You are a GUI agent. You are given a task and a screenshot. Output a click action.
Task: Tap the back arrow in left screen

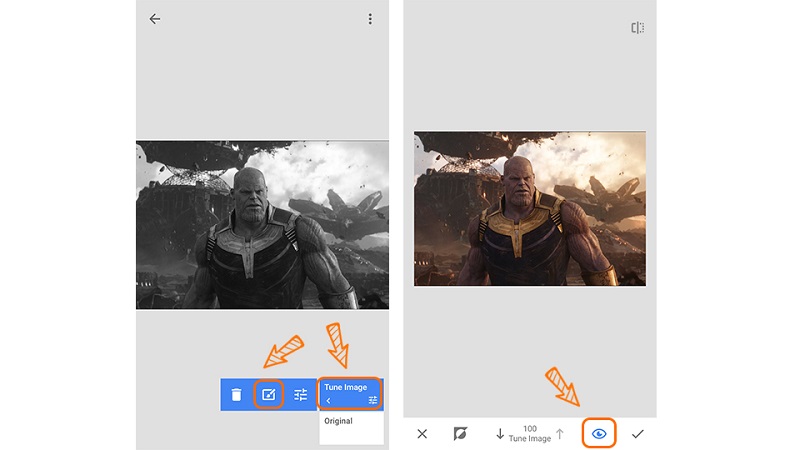(x=155, y=19)
